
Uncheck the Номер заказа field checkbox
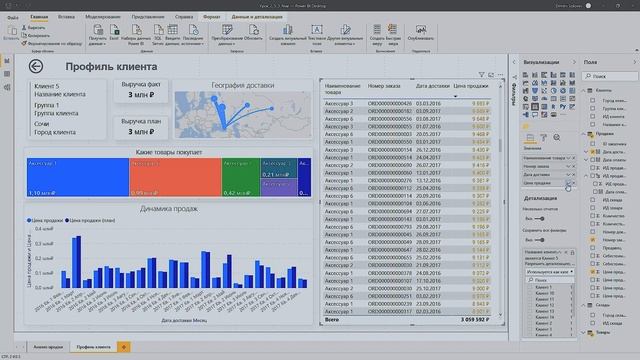pyautogui.click(x=593, y=240)
